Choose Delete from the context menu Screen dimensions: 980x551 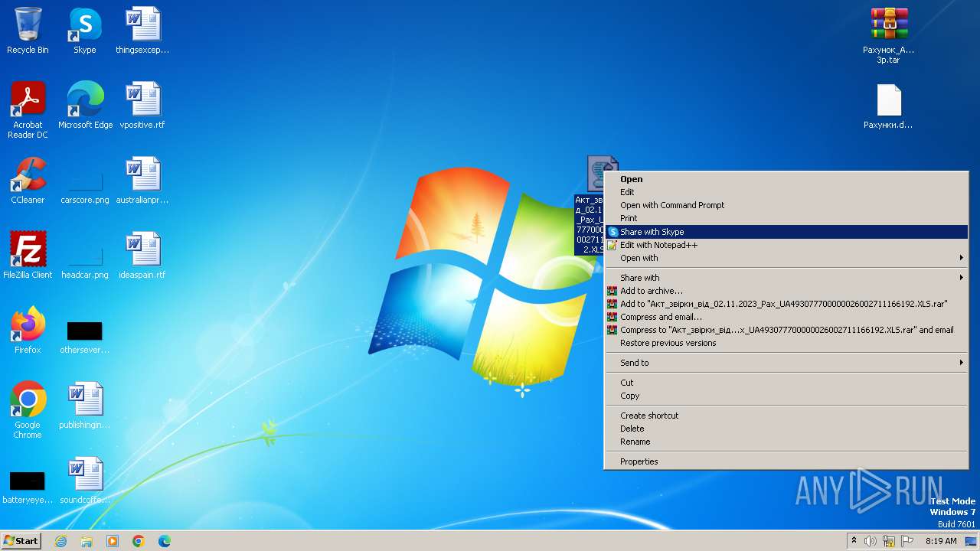pos(786,429)
